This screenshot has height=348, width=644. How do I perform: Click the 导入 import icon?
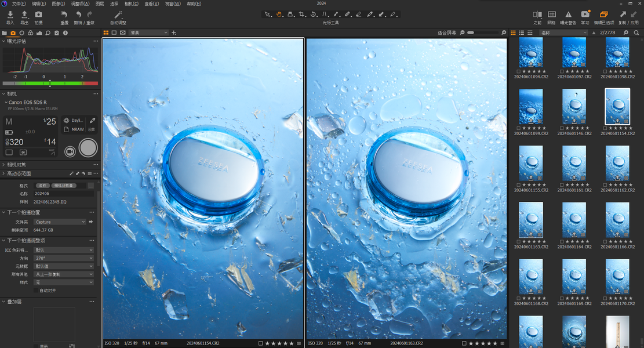tap(10, 15)
